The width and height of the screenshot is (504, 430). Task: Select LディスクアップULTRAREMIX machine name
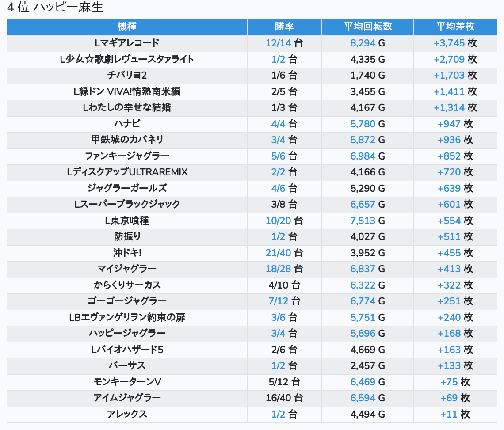(x=127, y=172)
